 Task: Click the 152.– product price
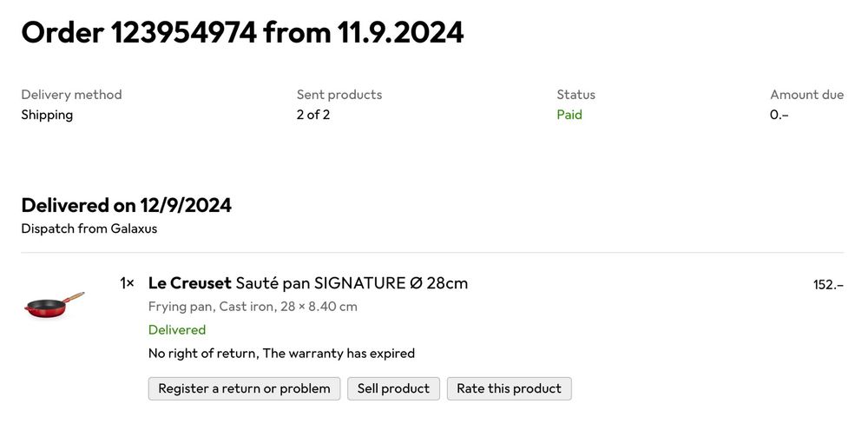[828, 285]
